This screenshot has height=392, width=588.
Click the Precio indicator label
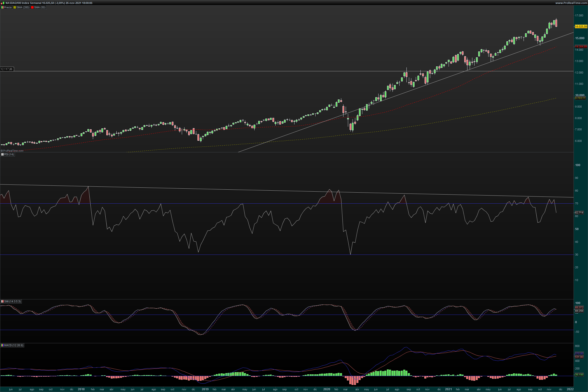(x=8, y=8)
